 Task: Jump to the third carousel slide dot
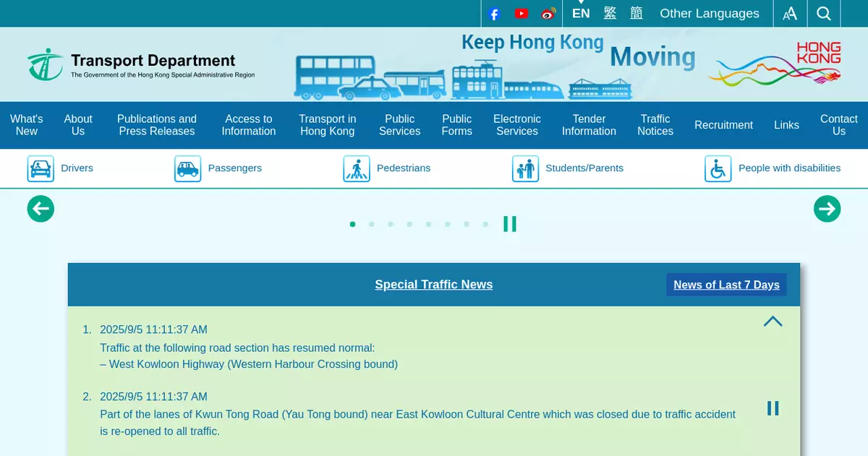coord(391,224)
